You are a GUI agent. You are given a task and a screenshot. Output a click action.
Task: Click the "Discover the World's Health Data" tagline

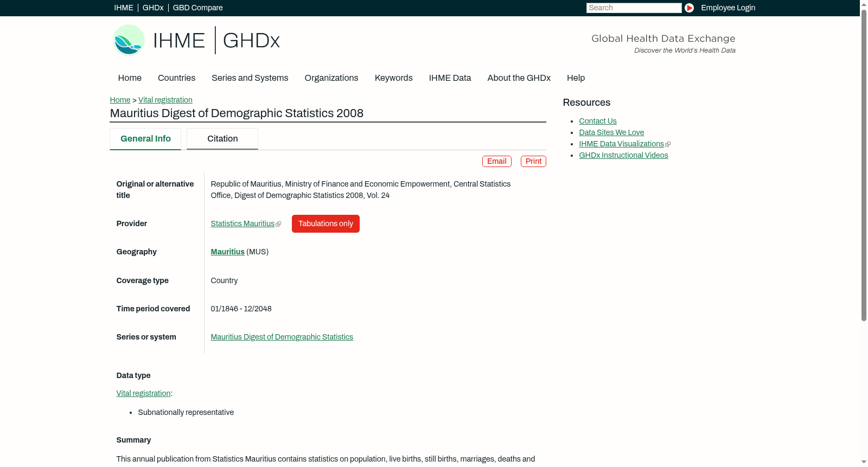[685, 50]
